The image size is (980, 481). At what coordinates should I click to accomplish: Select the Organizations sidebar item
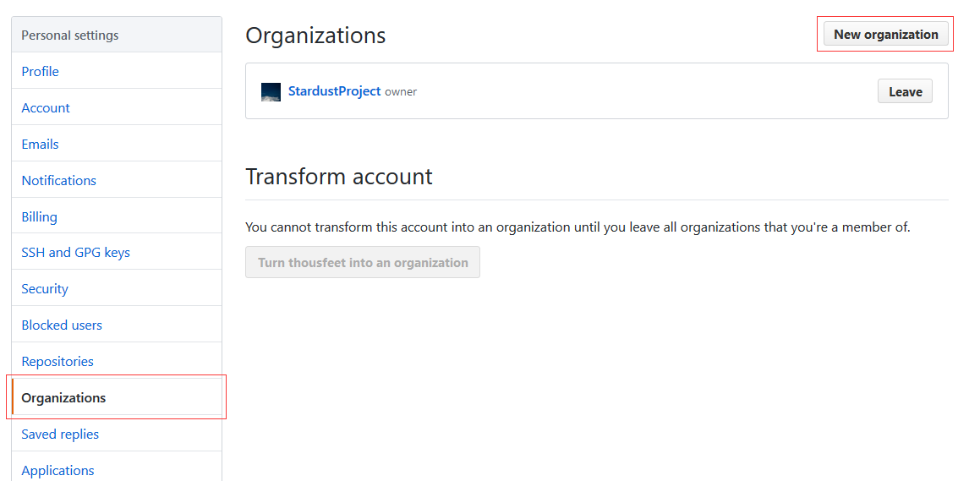pyautogui.click(x=64, y=397)
